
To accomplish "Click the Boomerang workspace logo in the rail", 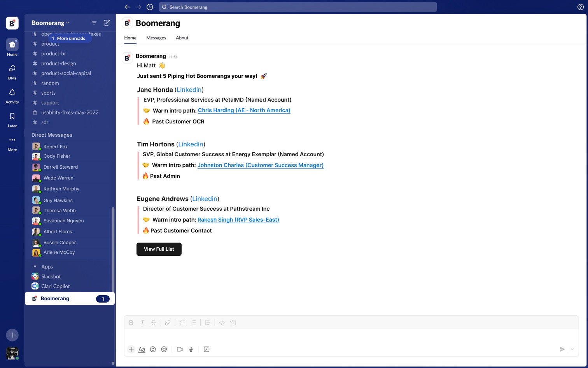I will pyautogui.click(x=12, y=23).
